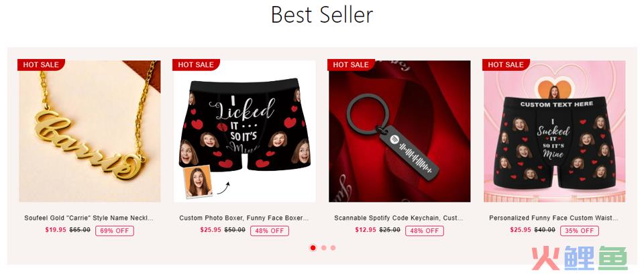Click the $19.95 necklace price
The width and height of the screenshot is (644, 274).
tap(56, 230)
